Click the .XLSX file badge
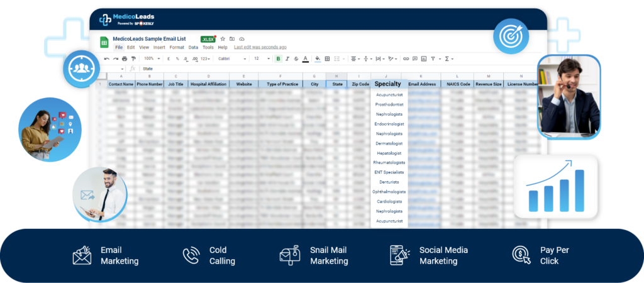Viewport: 644px width, 283px height. (x=208, y=39)
